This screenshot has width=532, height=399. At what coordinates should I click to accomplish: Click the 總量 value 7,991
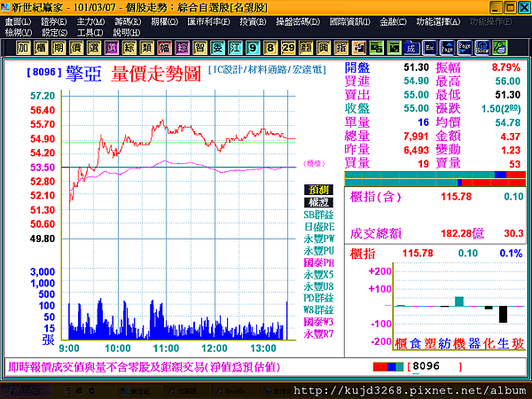click(416, 136)
